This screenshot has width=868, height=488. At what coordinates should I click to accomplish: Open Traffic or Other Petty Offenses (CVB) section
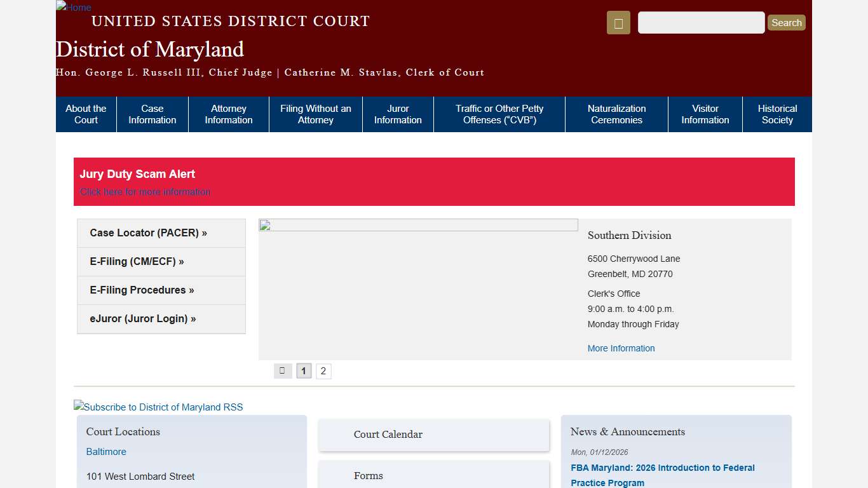point(498,114)
